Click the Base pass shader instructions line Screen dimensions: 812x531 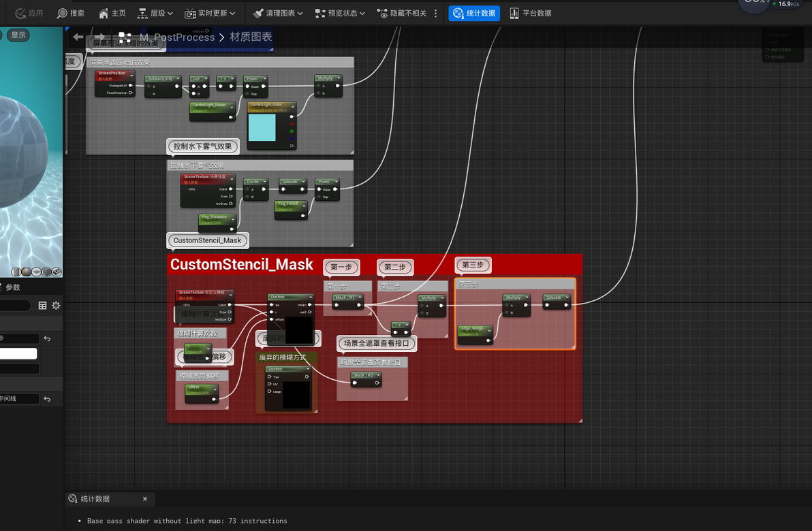click(187, 521)
